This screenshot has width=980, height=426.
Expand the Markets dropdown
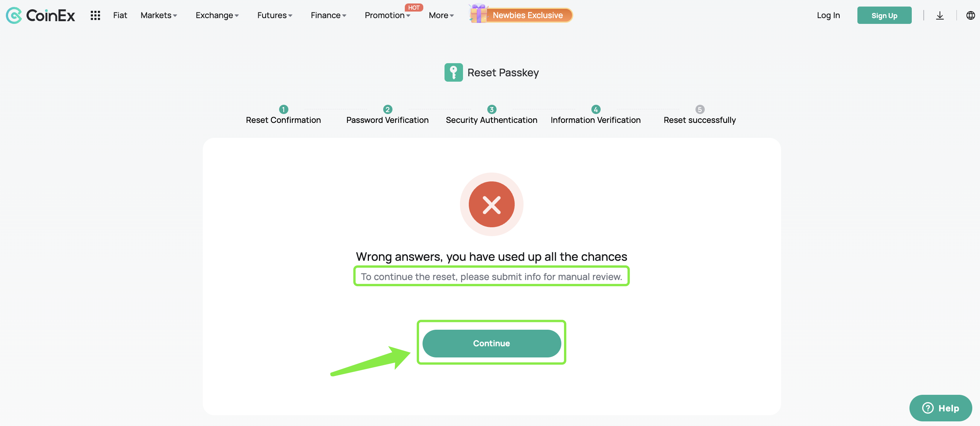pyautogui.click(x=159, y=15)
